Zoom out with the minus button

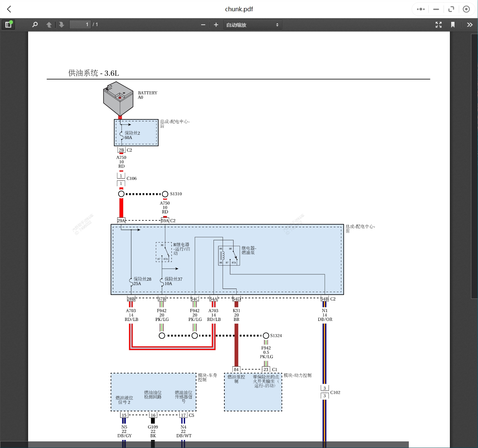click(x=203, y=25)
